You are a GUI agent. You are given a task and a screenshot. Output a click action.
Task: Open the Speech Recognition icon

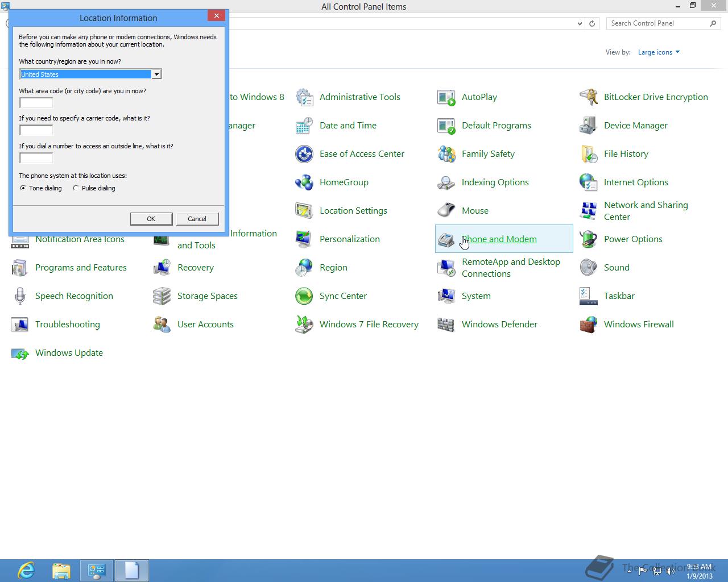20,296
